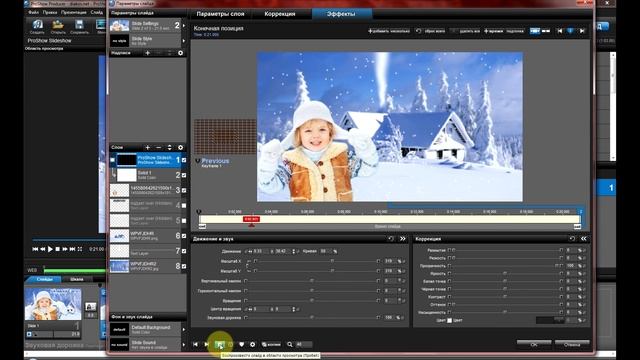Click the Слои reorder up-down arrows icon
This screenshot has height=360, width=640.
coord(169,147)
